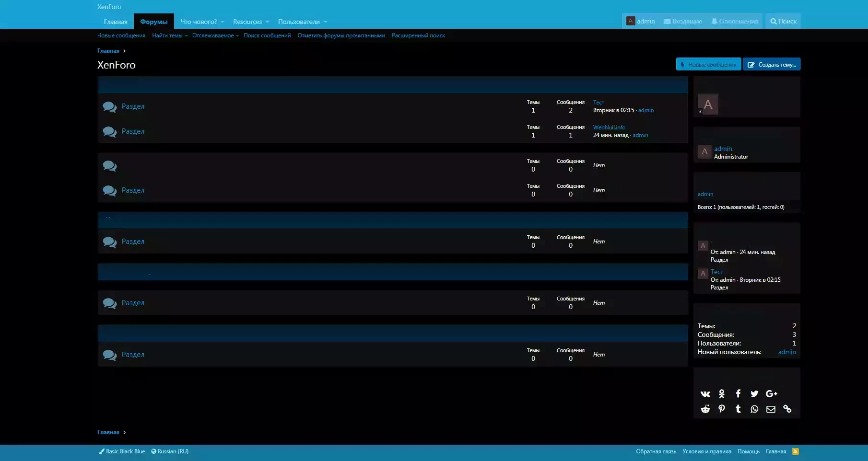This screenshot has height=461, width=868.
Task: Open Тест thread in sidebar latest posts
Action: (716, 272)
